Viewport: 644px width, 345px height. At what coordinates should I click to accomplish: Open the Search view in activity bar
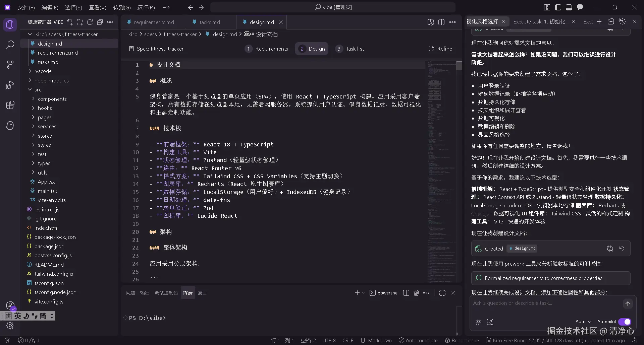(10, 44)
